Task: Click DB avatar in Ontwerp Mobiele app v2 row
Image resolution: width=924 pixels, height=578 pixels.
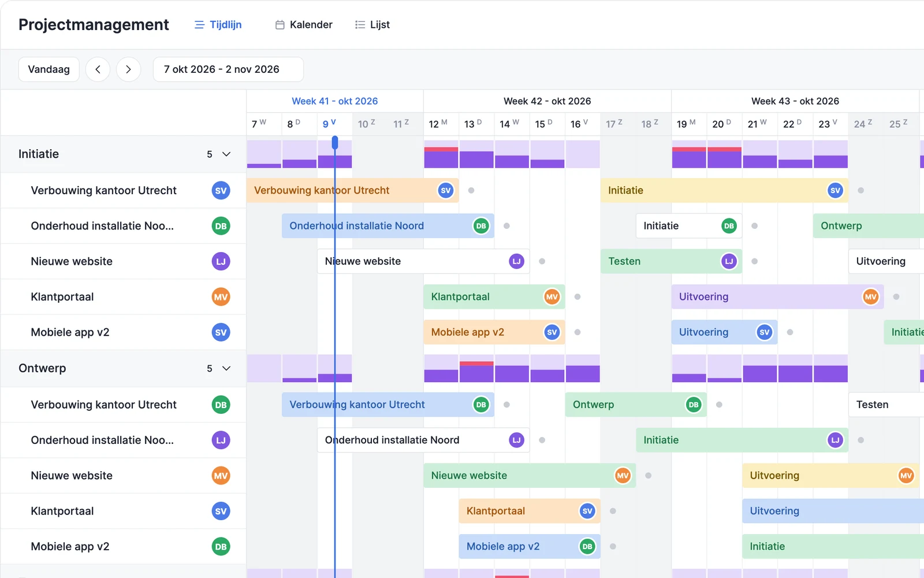Action: pos(221,547)
